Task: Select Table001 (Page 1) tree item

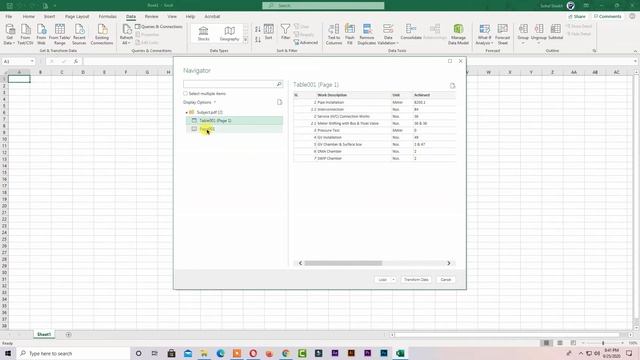Action: click(x=234, y=120)
